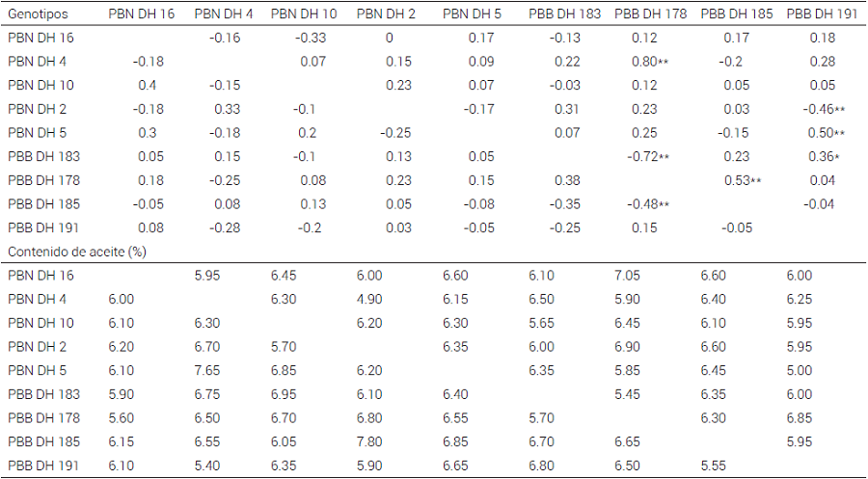Click the -0.72** value cell
The image size is (868, 479).
coord(649,156)
